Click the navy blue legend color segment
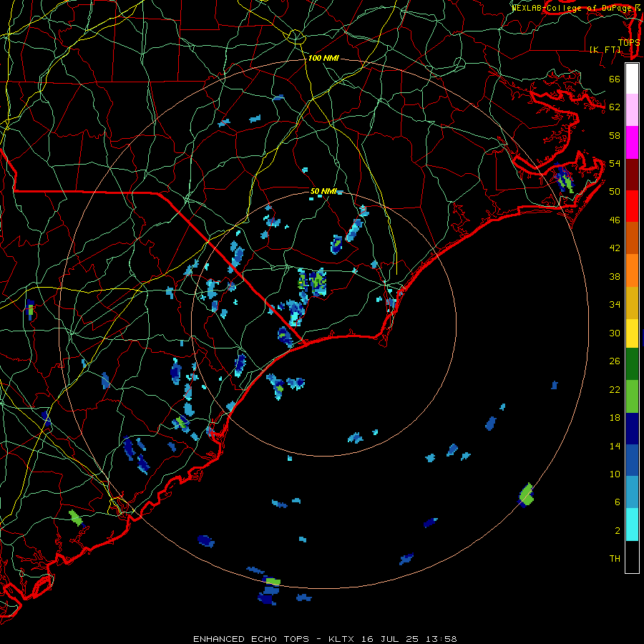 (632, 429)
